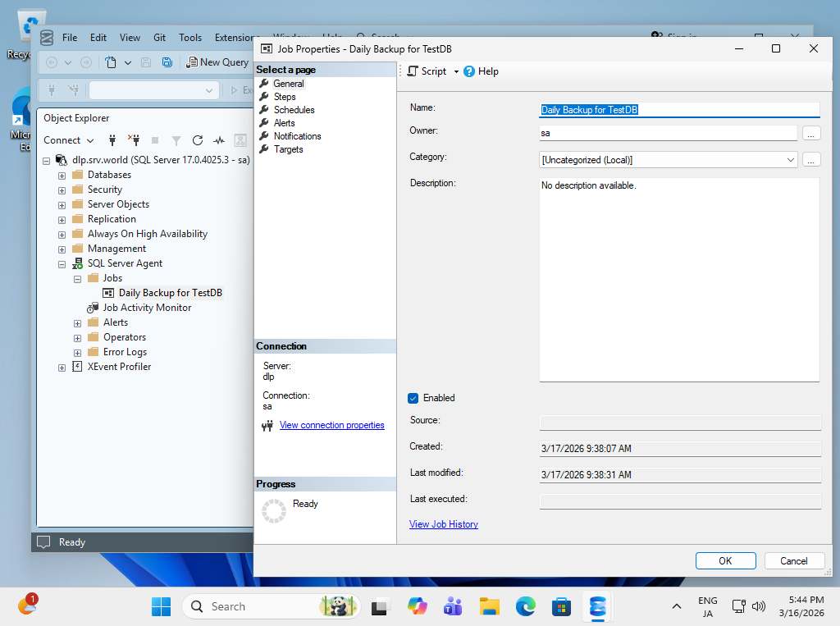Screen dimensions: 840x626
Task: Click the volume icon in the system tray
Action: pos(759,606)
